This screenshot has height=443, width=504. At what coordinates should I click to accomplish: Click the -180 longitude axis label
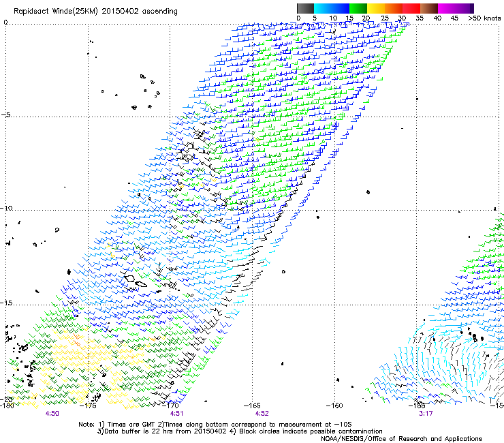click(x=7, y=406)
